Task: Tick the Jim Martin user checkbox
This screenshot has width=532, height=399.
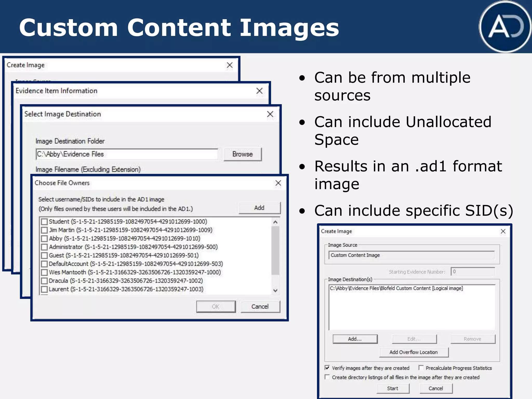Action: click(44, 230)
